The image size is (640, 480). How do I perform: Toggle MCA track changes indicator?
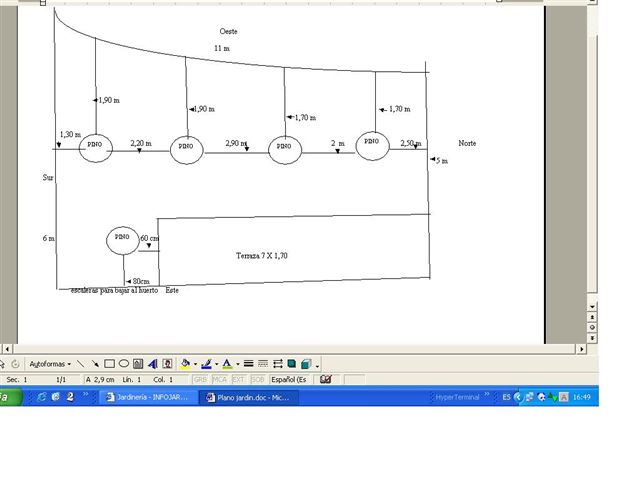[x=219, y=380]
